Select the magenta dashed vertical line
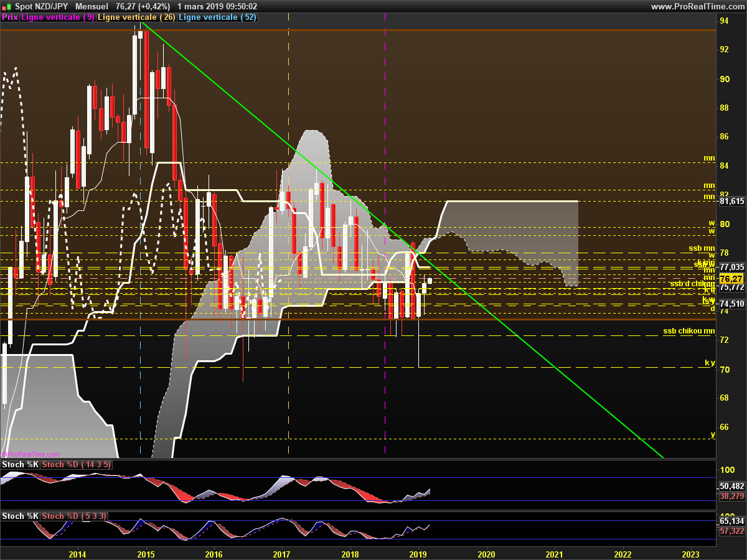The height and width of the screenshot is (560, 747). point(385,236)
